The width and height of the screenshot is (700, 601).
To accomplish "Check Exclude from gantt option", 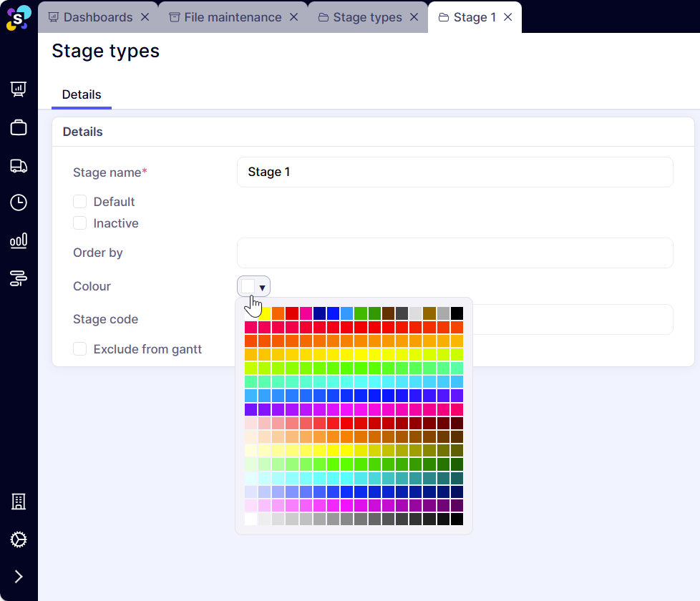I will [80, 349].
